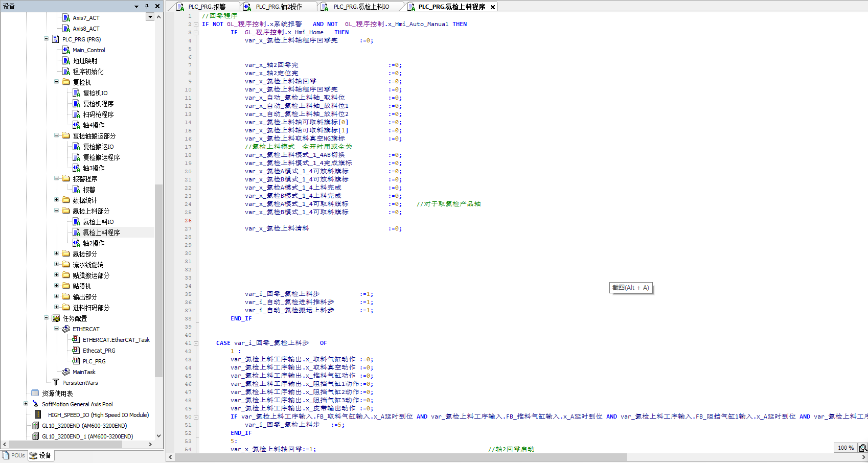
Task: Collapse the 复检机 folder
Action: point(56,82)
